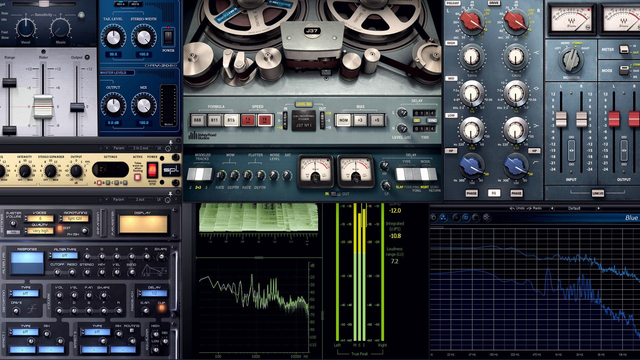Open the Distortion Type dropdown

point(25,293)
